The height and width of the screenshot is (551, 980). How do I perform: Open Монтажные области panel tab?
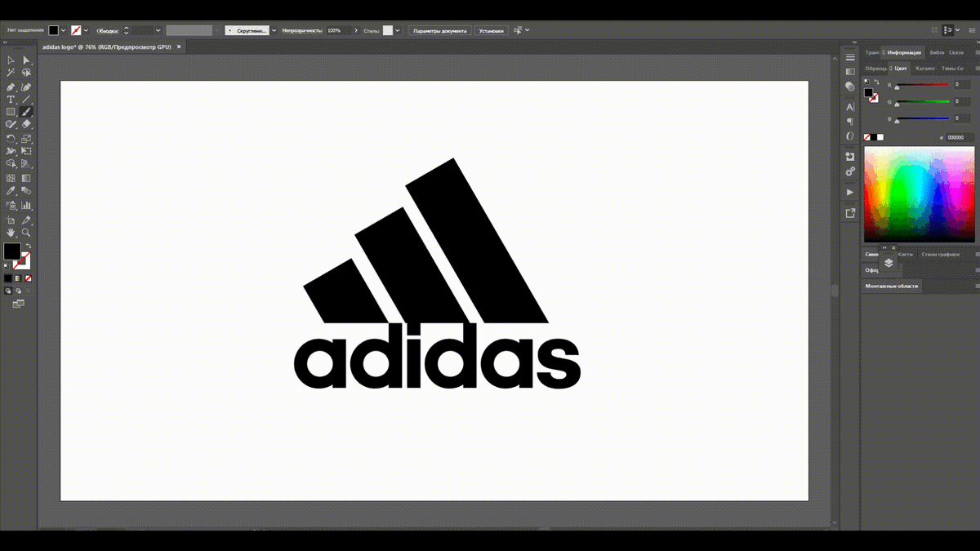click(x=892, y=286)
